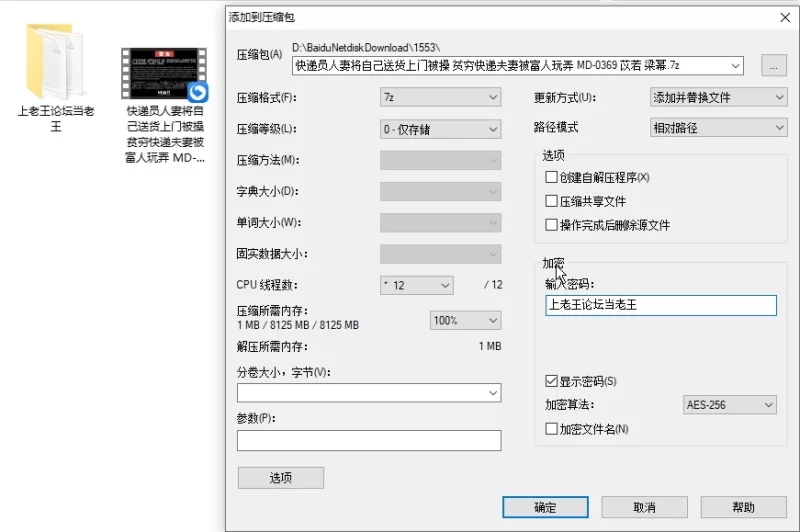Click the greyed-out 单词大小 dropdown

coord(440,223)
